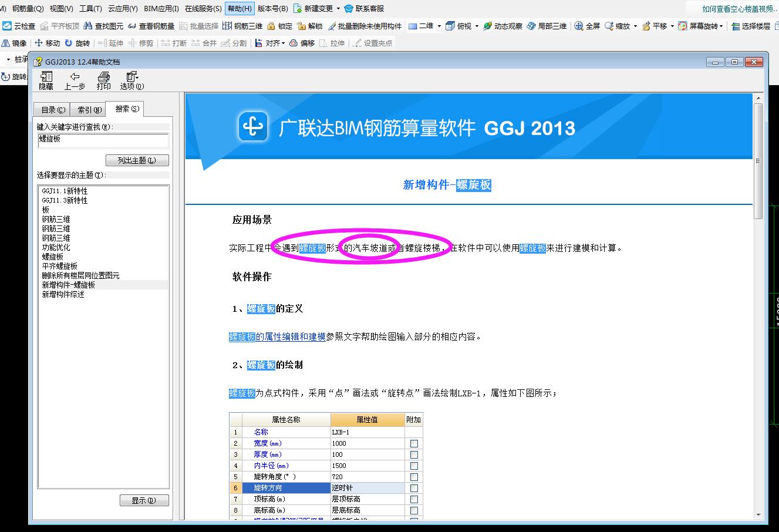
Task: Click the keyword search input field
Action: coord(103,140)
